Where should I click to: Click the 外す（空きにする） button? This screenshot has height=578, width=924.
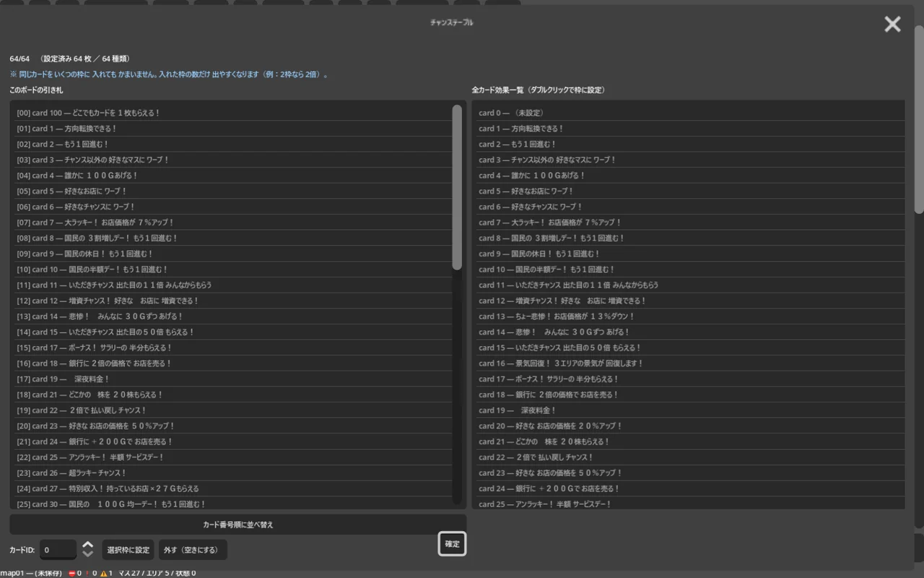(x=193, y=550)
